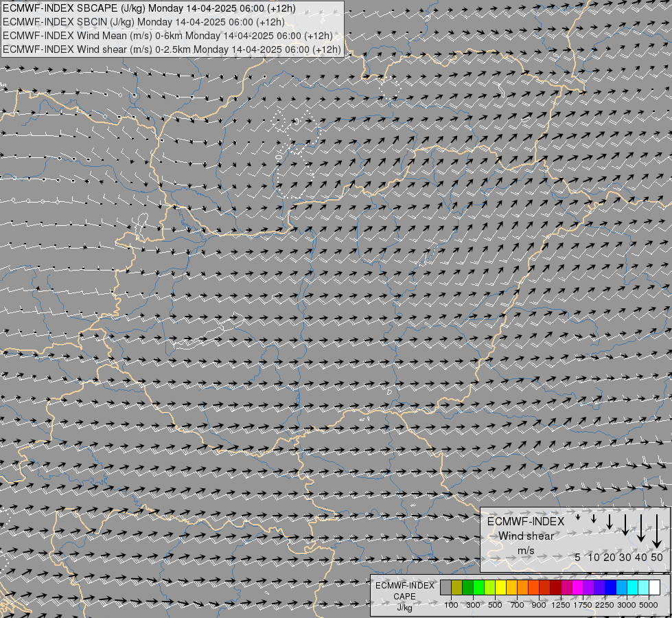Viewport: 672px width, 618px height.
Task: Select the dark red CAPE swatch near 1250
Action: point(556,587)
